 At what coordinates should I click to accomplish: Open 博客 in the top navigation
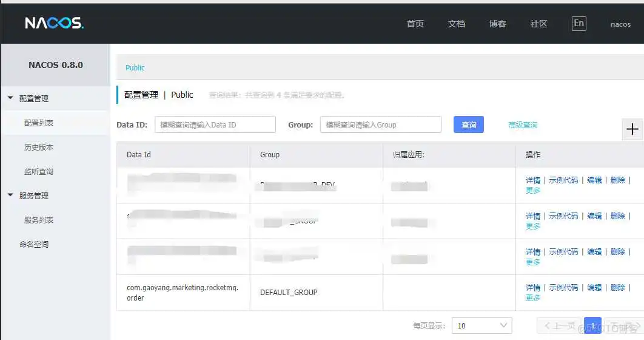coord(497,24)
